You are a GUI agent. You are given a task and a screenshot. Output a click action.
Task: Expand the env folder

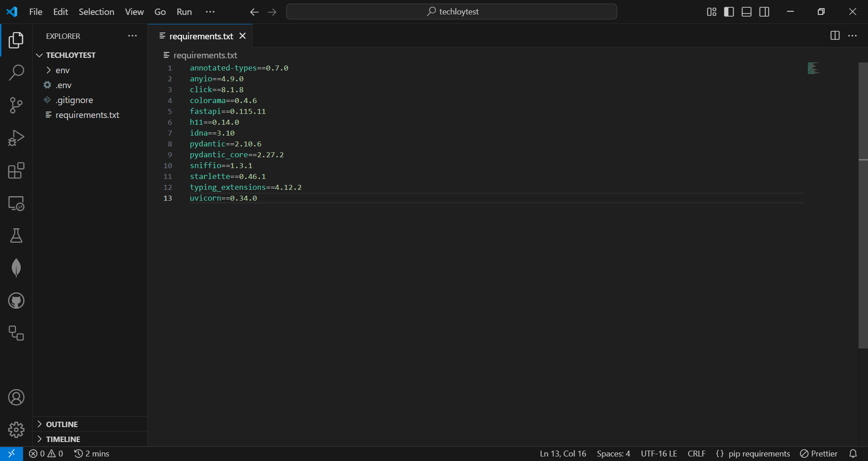point(49,70)
